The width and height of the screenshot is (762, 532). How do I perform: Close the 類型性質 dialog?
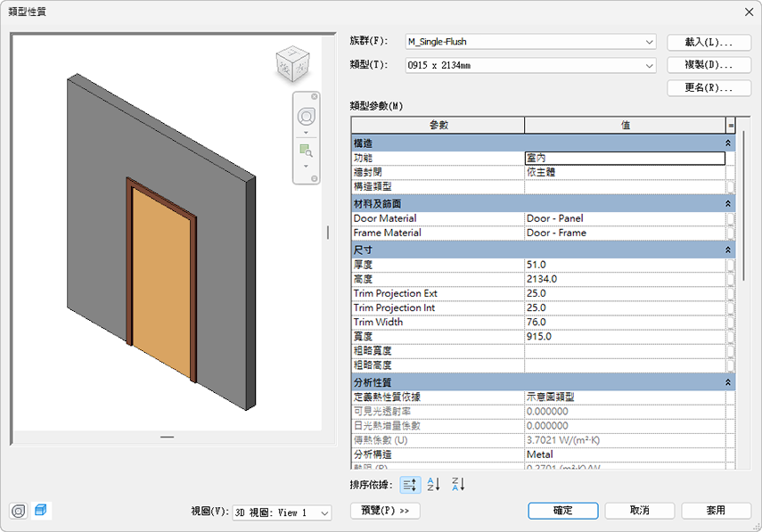pyautogui.click(x=749, y=12)
